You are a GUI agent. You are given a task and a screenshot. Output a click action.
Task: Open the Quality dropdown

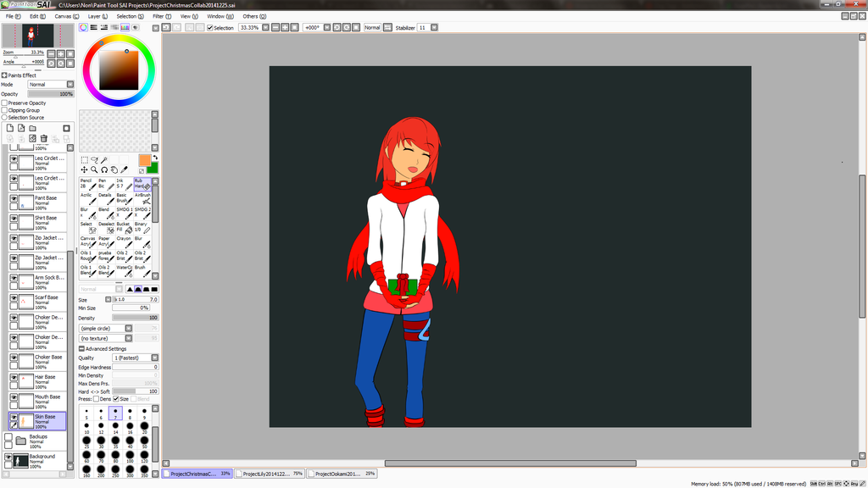(136, 358)
